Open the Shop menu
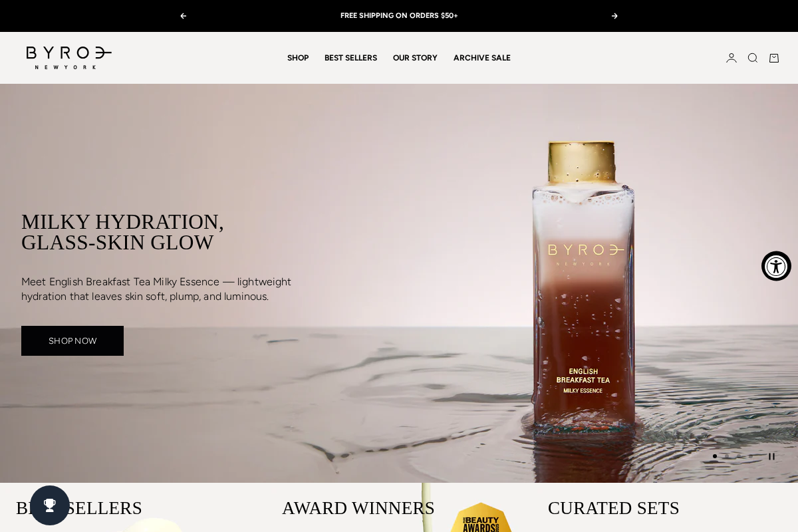The height and width of the screenshot is (532, 798). (298, 58)
